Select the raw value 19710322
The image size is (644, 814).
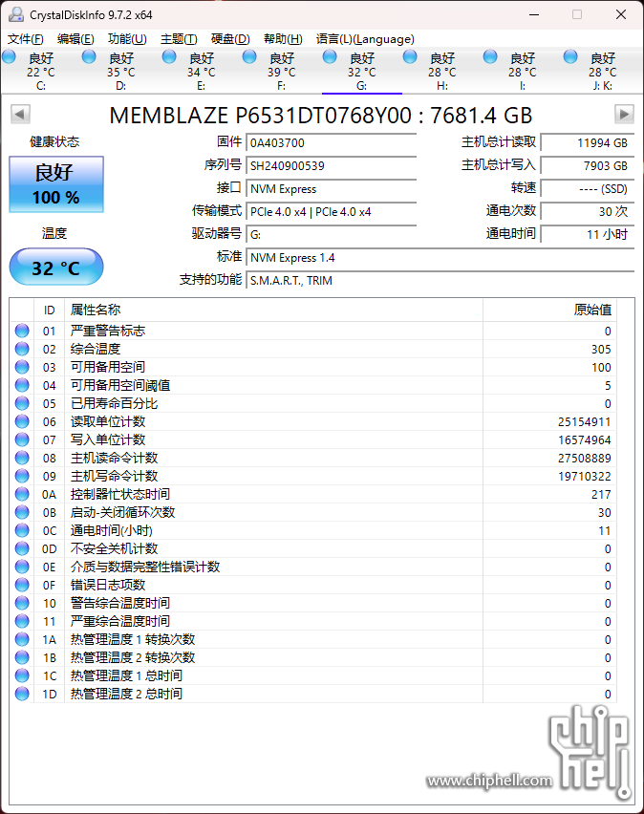(584, 477)
